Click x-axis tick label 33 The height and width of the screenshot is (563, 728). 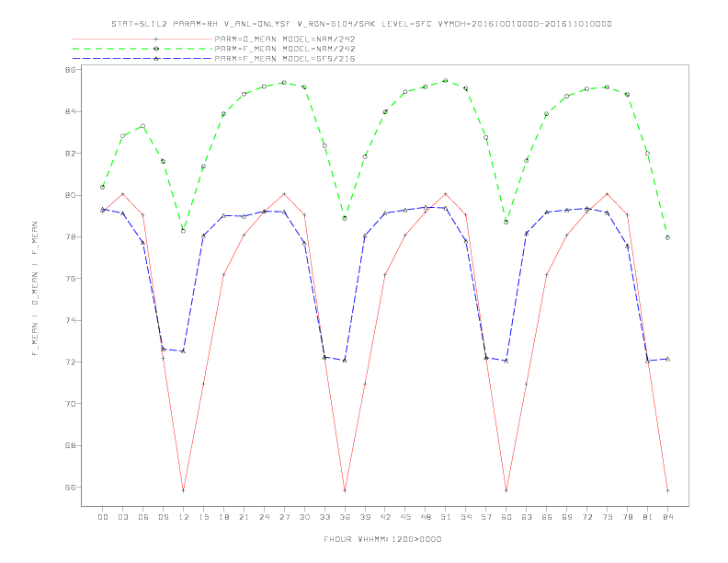[x=324, y=517]
